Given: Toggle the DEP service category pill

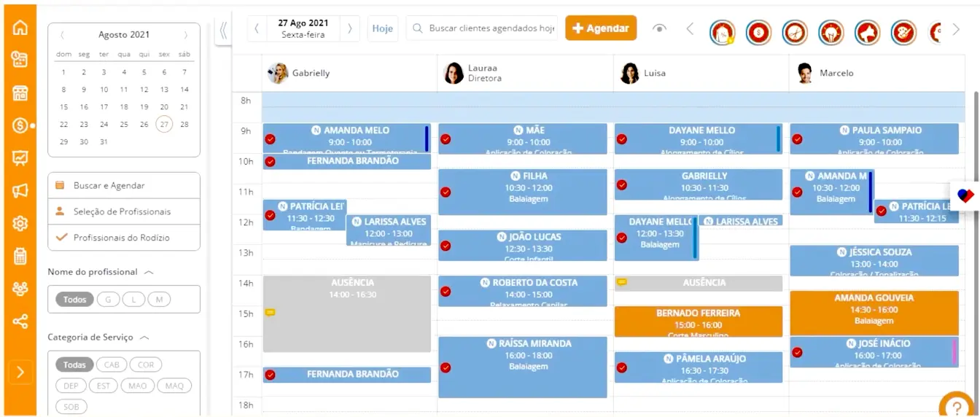Looking at the screenshot, I should click(x=71, y=386).
